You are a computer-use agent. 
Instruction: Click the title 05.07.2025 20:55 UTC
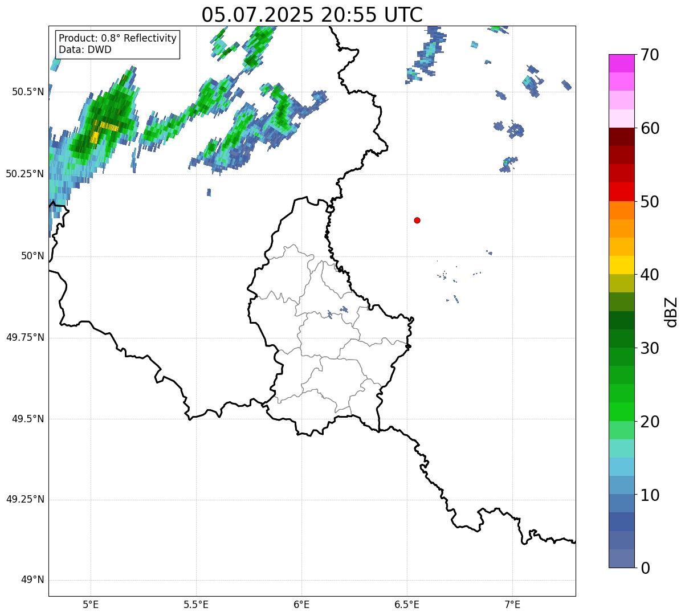point(312,14)
